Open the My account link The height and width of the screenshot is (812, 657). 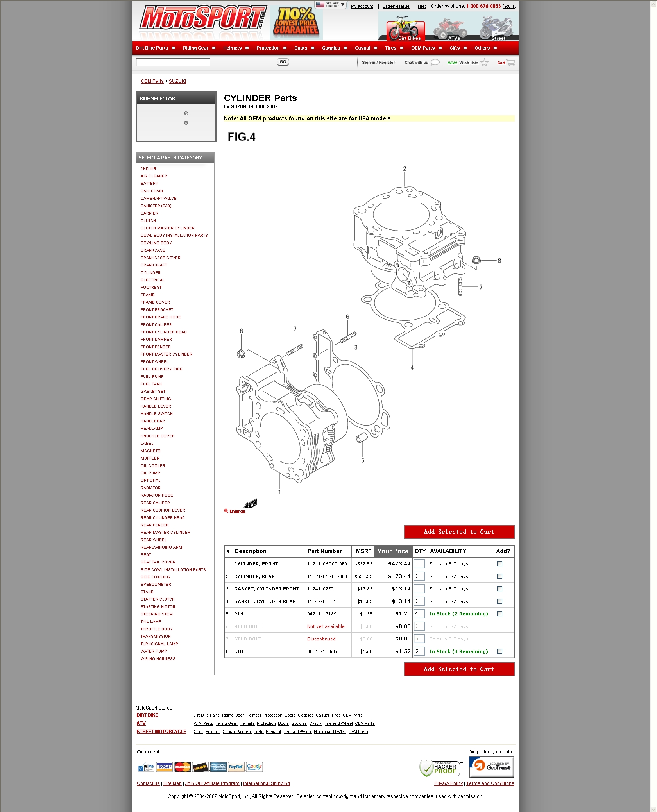pyautogui.click(x=362, y=6)
